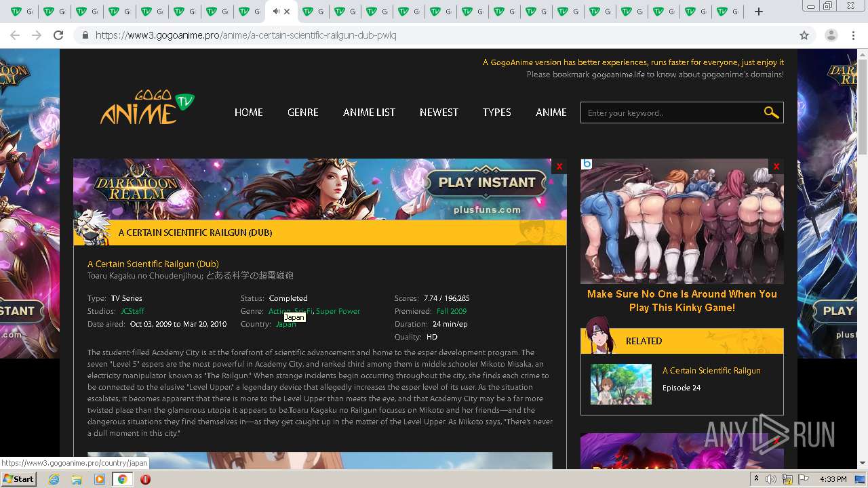Switch to the last browser tab
This screenshot has width=868, height=488.
(x=729, y=12)
